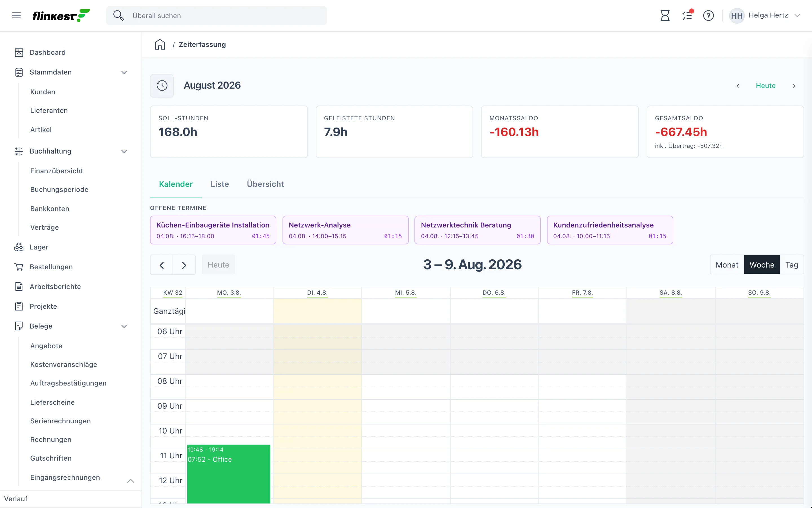Click the DI. 4.8. day header

point(317,293)
